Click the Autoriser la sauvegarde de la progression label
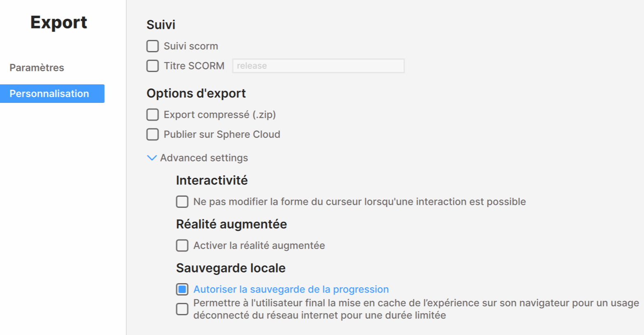 (291, 289)
